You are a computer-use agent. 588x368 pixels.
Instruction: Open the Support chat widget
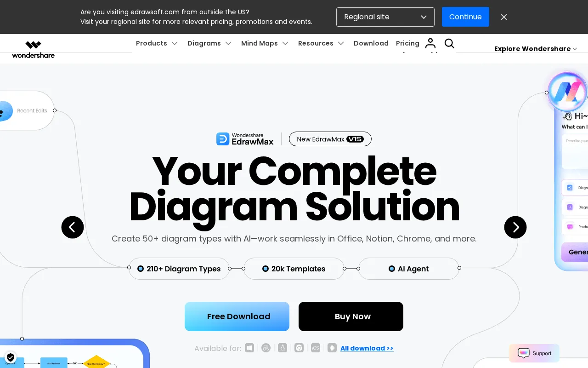(x=534, y=353)
